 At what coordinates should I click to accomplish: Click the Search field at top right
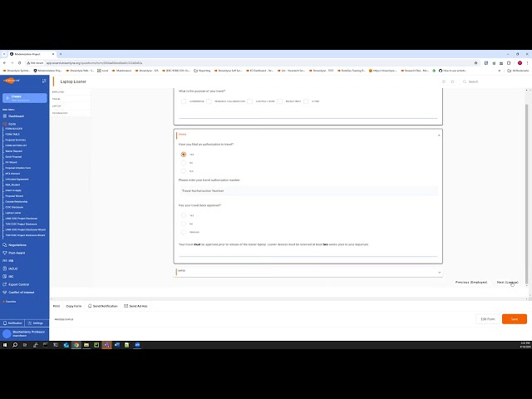(473, 81)
